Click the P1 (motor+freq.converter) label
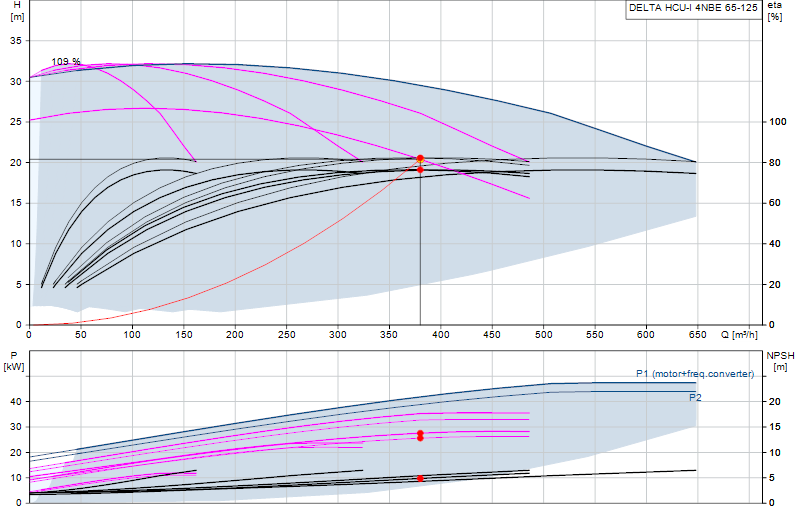Screen dimensions: 800x520 [x=695, y=374]
